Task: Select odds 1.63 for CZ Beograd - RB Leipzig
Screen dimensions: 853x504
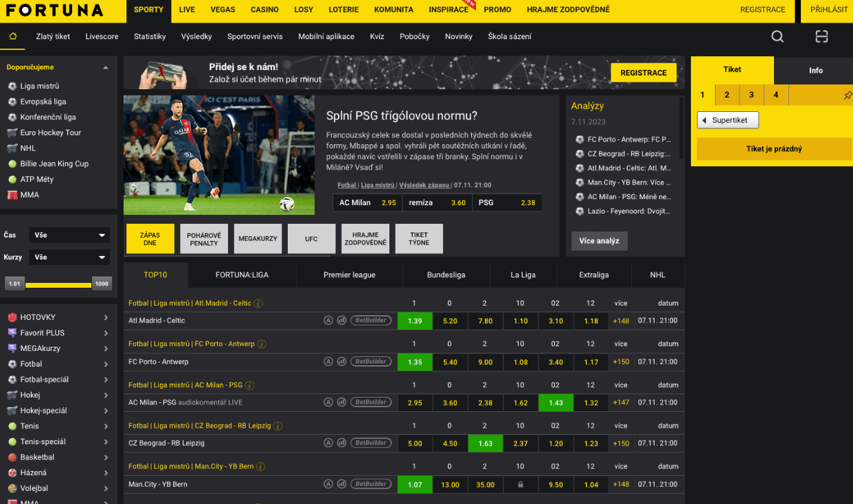Action: [485, 444]
